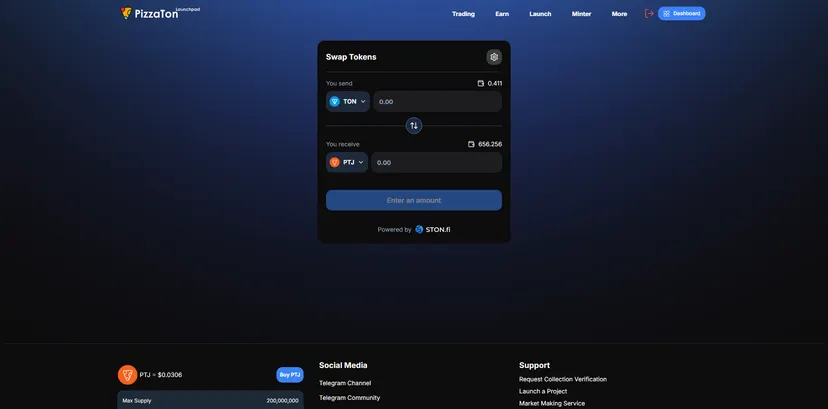The height and width of the screenshot is (409, 828).
Task: Click the wallet icon beside the 0.411 balance
Action: 481,83
